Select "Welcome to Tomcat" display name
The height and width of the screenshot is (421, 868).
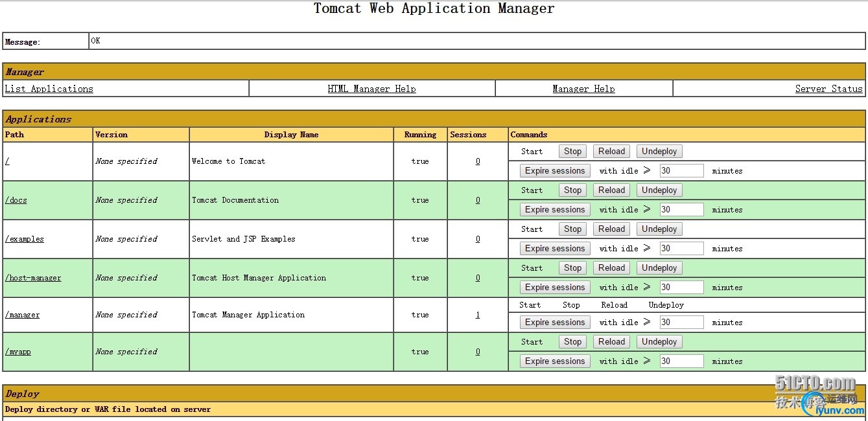[x=229, y=161]
